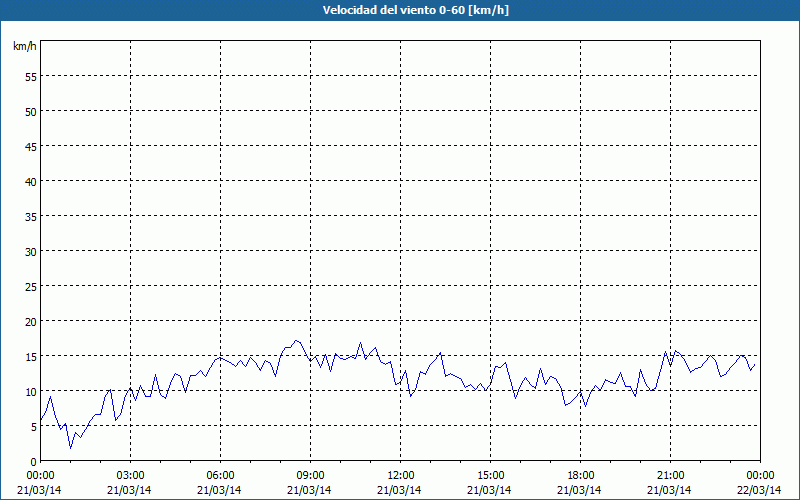This screenshot has width=800, height=500.
Task: Click the chart title 'Velocidad del viento 0-60 [km/h]'
Action: [415, 10]
